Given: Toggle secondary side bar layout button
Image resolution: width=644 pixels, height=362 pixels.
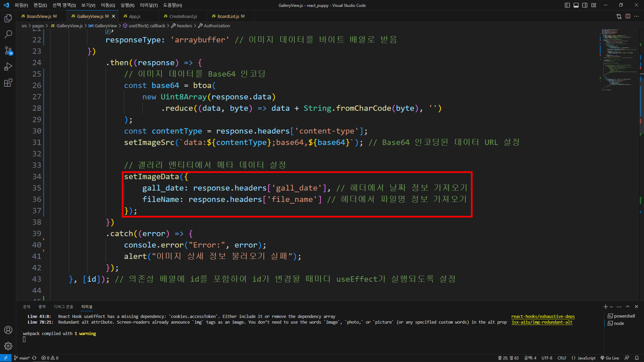Looking at the screenshot, I should point(585,5).
